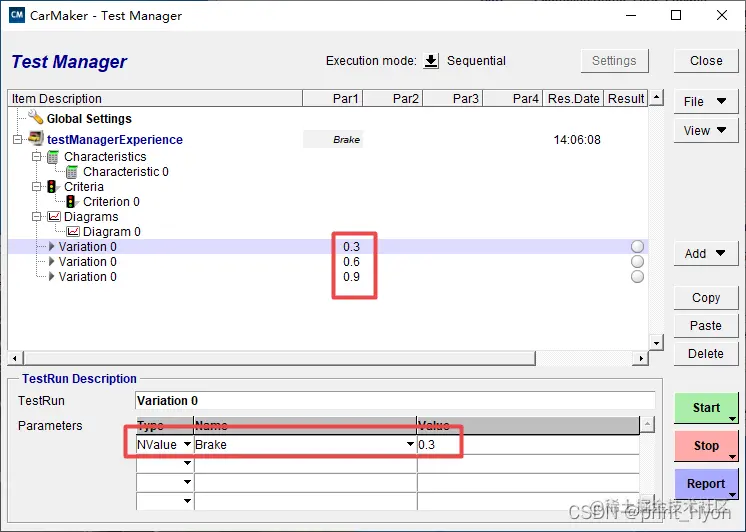Open the type dropdown in fourth parameter row

pyautogui.click(x=187, y=501)
